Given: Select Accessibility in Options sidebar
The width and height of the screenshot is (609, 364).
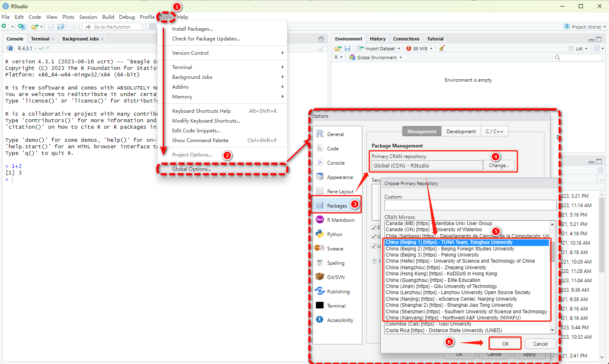Looking at the screenshot, I should click(x=337, y=320).
